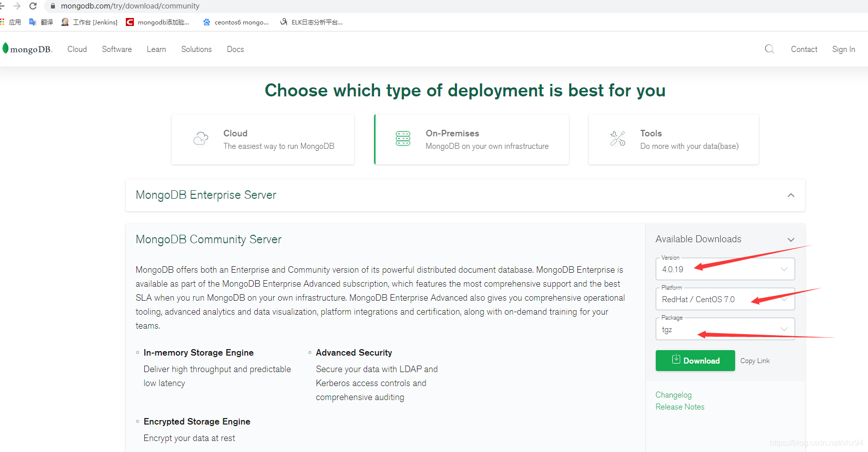868x452 pixels.
Task: Open the Solutions navigation menu
Action: pyautogui.click(x=196, y=49)
